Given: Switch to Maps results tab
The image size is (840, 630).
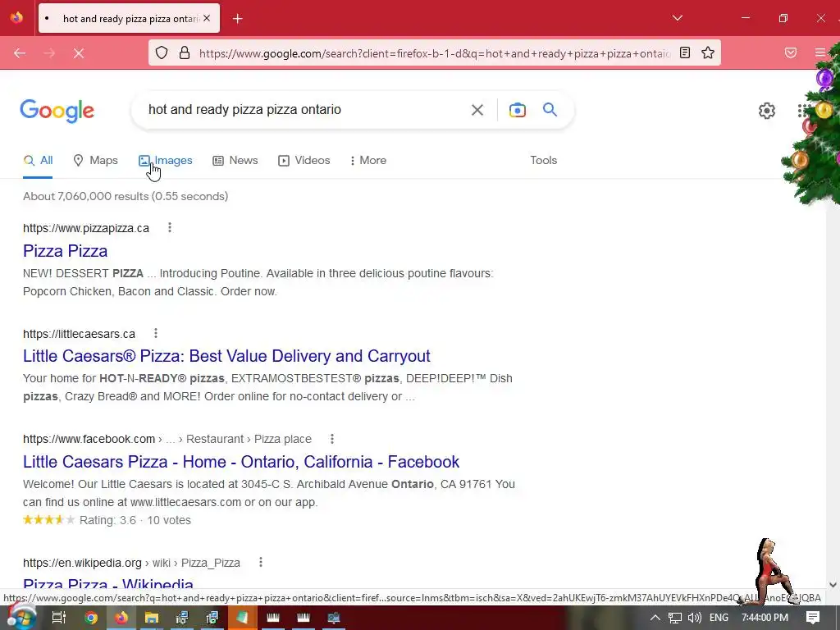Looking at the screenshot, I should 95,160.
